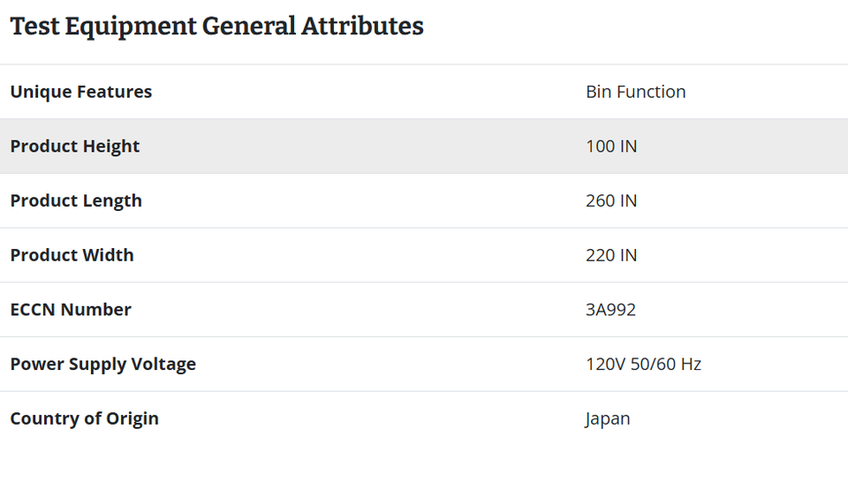Select the Product Length label
848x504 pixels.
point(76,201)
